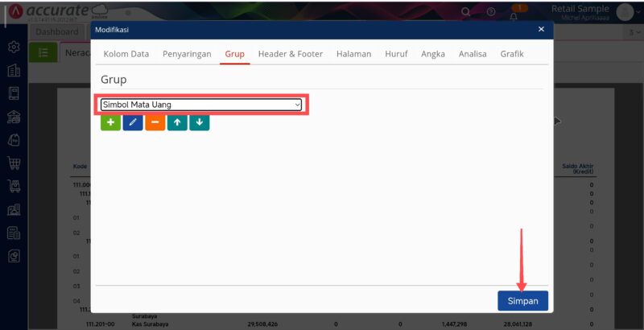Move group up with the up arrow
644x330 pixels.
(177, 122)
